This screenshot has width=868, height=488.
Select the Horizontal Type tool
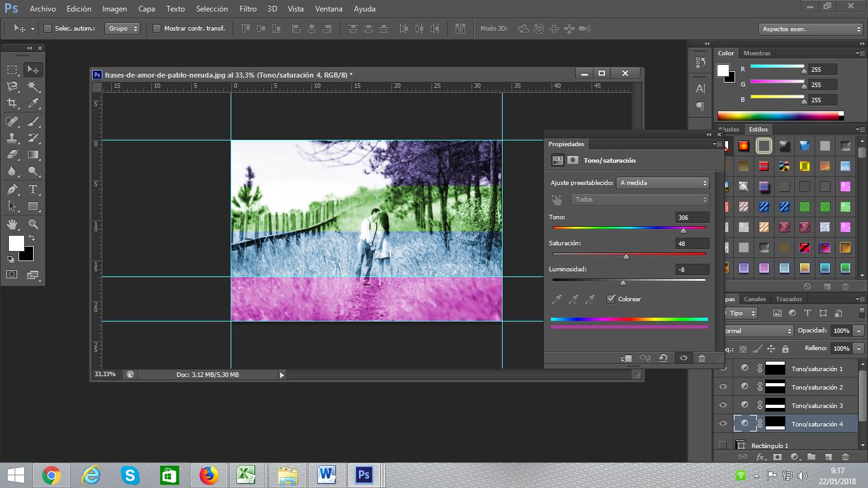pyautogui.click(x=33, y=189)
